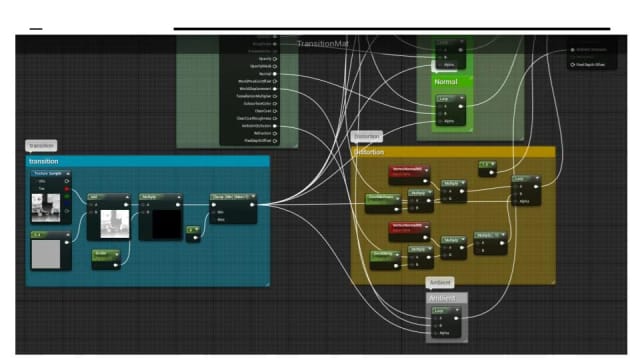The height and width of the screenshot is (360, 640).
Task: Click the Ambient Lerp node's output pin
Action: tap(456, 318)
